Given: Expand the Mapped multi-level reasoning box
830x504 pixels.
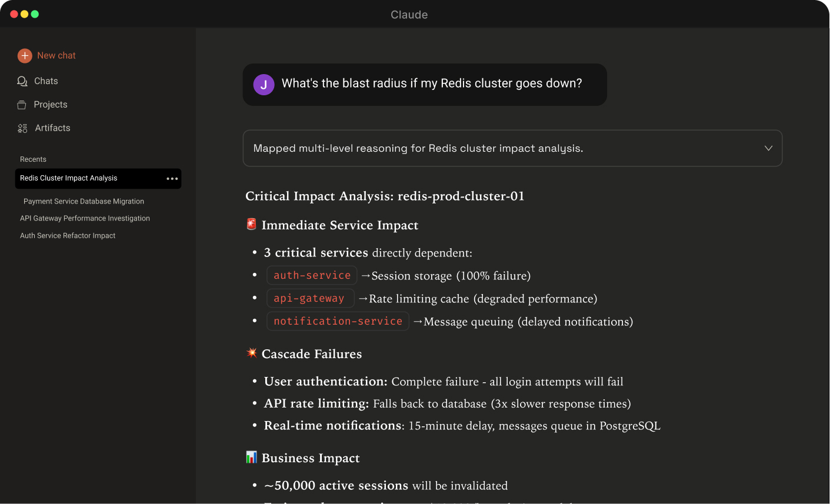Looking at the screenshot, I should (x=418, y=148).
